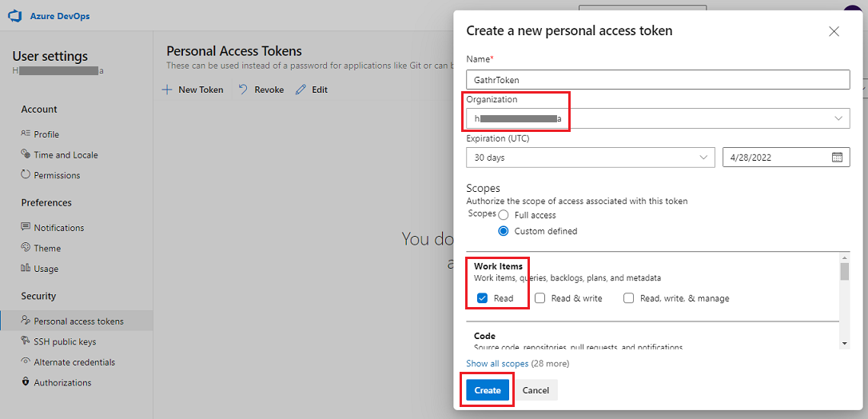
Task: Click the SSH public keys icon
Action: click(26, 341)
